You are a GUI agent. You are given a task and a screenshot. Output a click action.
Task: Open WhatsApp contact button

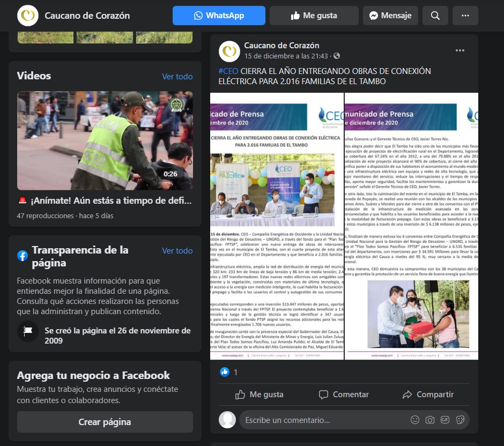219,16
